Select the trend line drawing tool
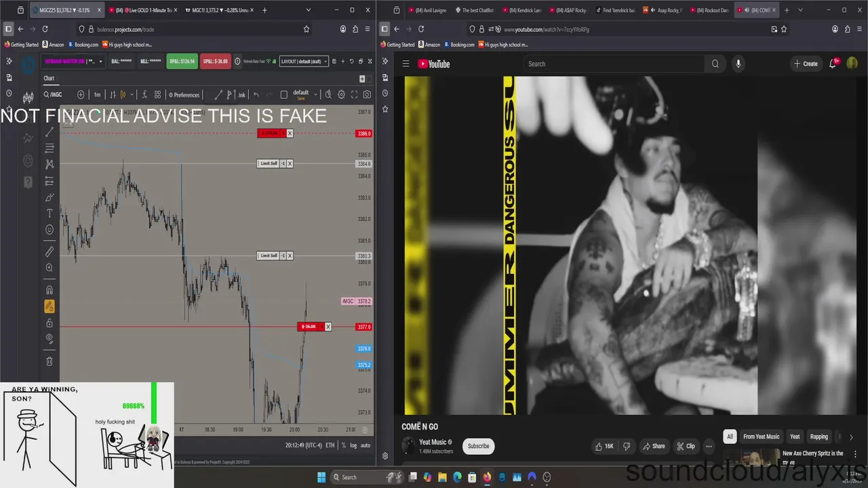Image resolution: width=868 pixels, height=488 pixels. 50,132
